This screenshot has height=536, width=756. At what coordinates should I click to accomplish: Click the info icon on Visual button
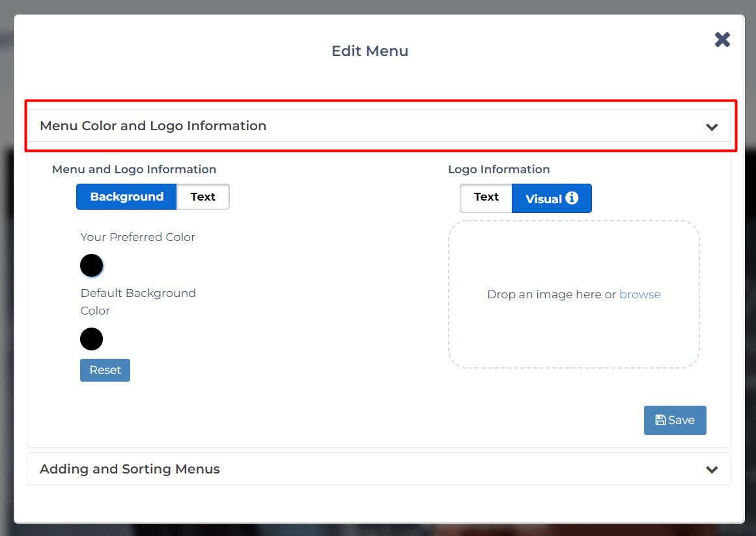[x=572, y=198]
